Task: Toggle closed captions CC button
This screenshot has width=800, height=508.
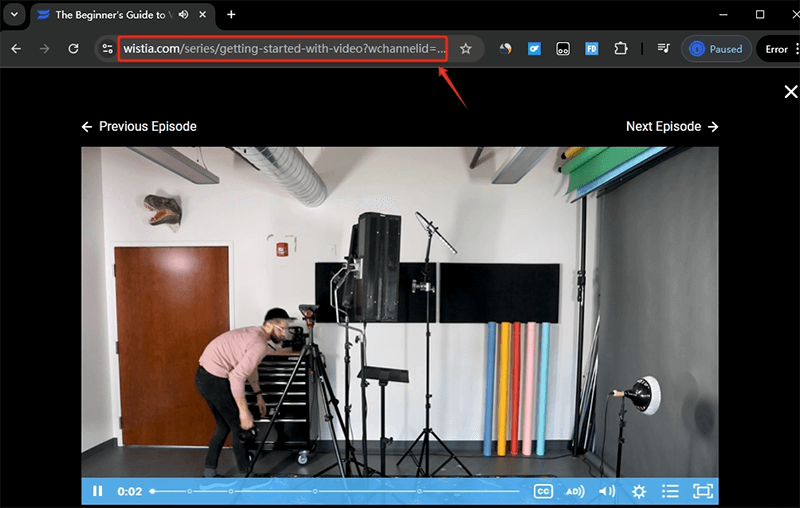Action: coord(543,491)
